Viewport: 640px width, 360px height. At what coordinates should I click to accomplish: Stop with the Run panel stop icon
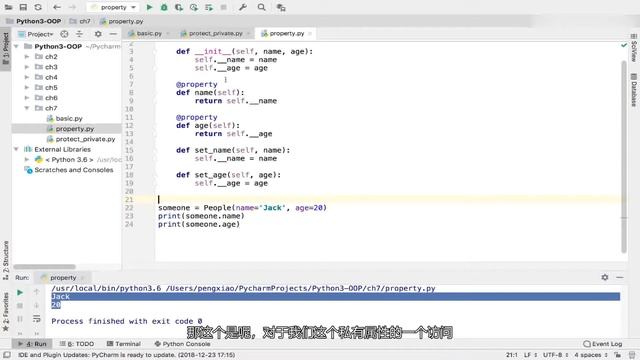tap(20, 306)
